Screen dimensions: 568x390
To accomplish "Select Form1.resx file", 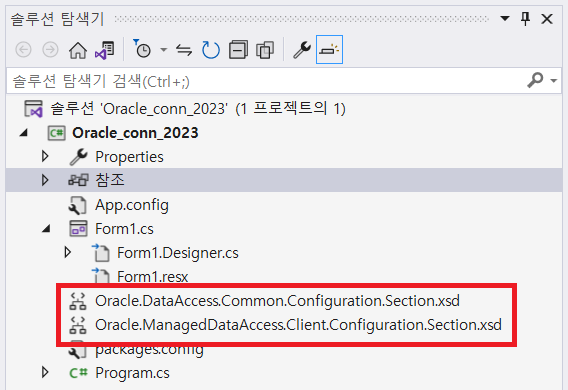I will click(153, 277).
